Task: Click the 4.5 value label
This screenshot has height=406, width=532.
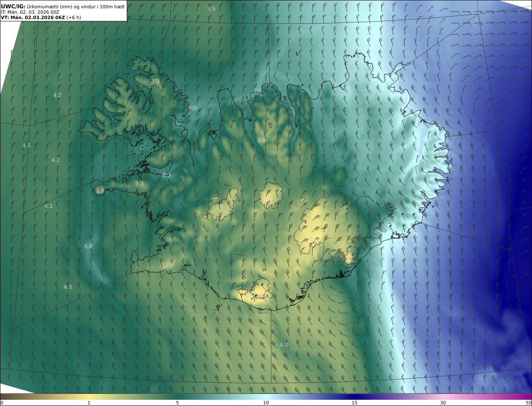Action: point(26,145)
